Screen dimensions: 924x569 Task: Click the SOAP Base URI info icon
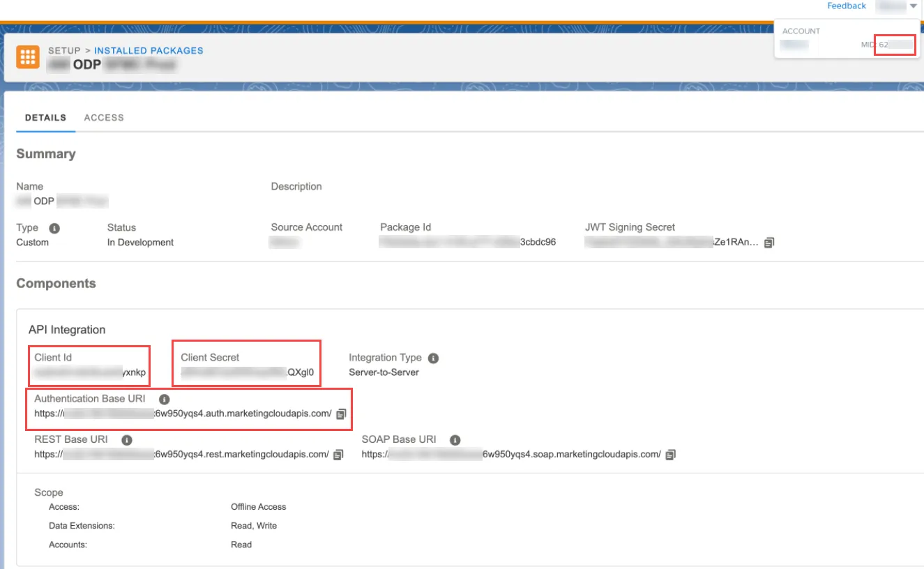click(455, 440)
